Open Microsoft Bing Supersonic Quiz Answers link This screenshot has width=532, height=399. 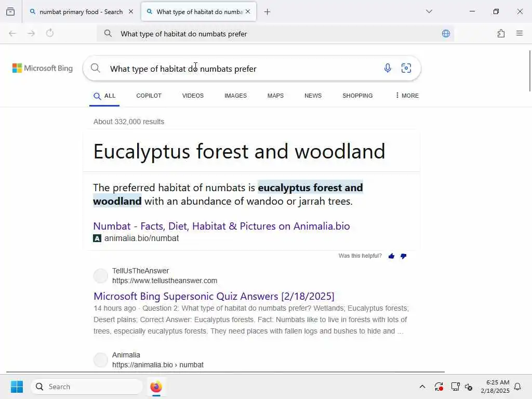click(x=214, y=296)
